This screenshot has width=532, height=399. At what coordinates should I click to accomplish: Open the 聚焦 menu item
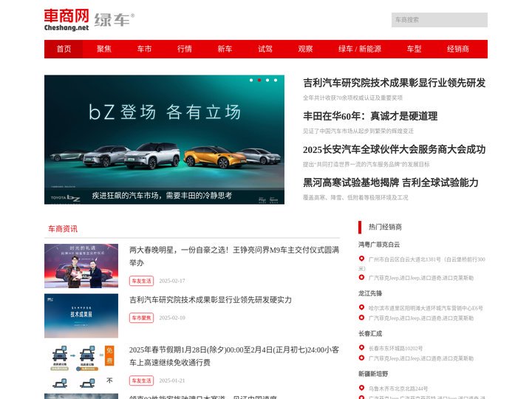pyautogui.click(x=104, y=49)
